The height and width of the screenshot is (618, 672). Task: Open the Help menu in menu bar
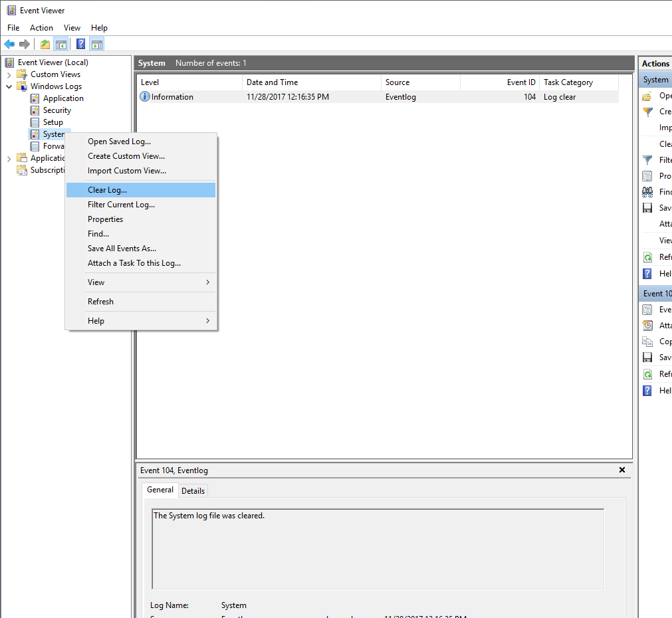pos(99,28)
